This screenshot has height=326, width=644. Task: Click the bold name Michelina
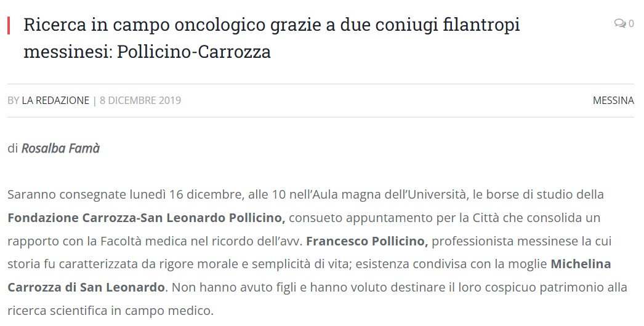coord(581,264)
